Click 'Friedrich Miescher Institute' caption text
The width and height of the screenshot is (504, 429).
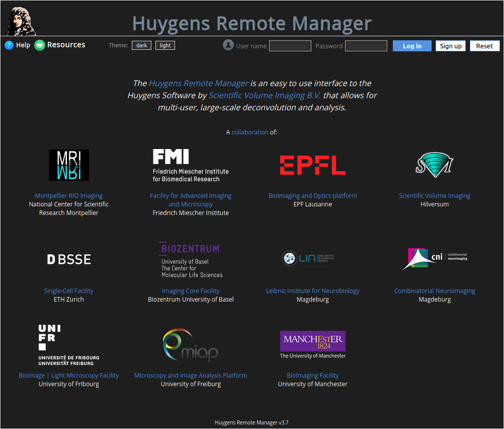point(191,213)
